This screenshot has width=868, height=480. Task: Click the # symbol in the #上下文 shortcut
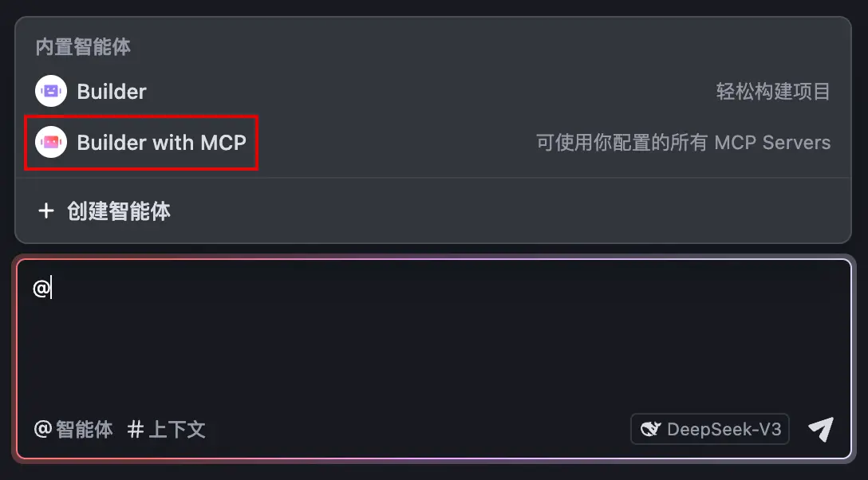[136, 429]
